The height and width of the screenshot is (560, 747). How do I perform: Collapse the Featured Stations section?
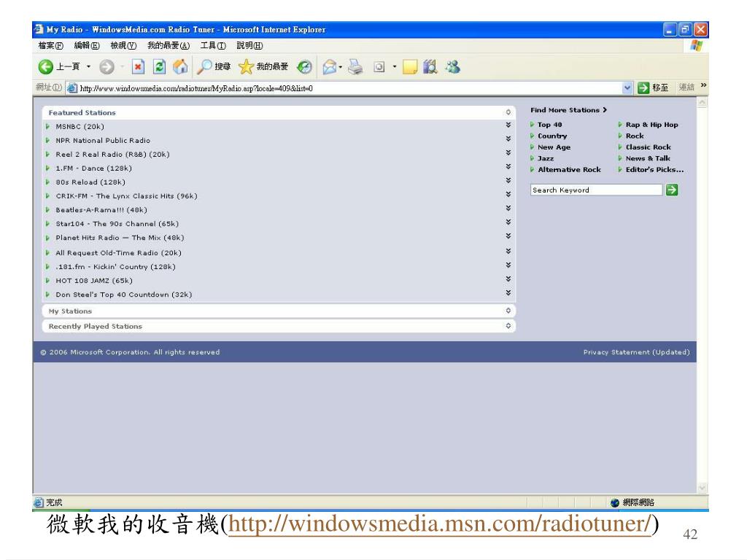(508, 112)
